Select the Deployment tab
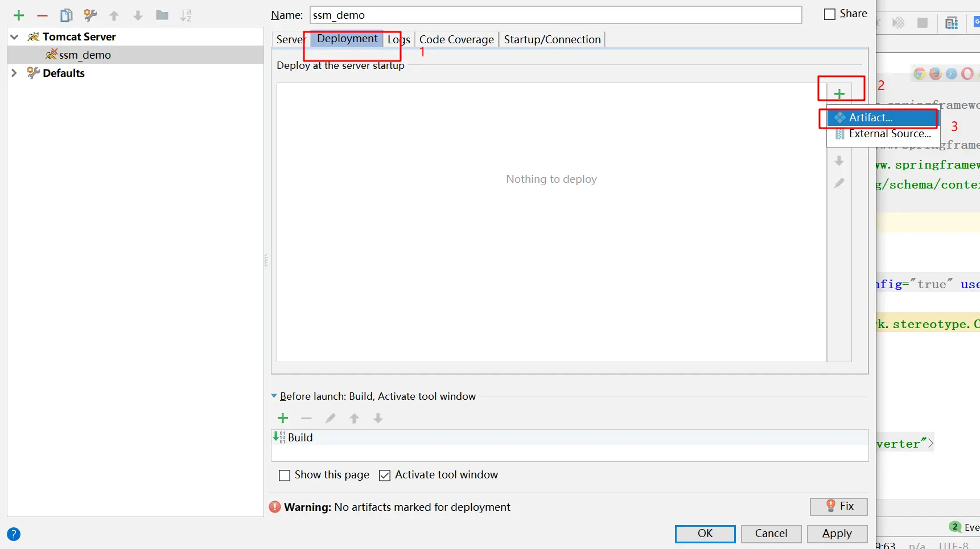Screen dimensions: 980x549 click(x=347, y=39)
